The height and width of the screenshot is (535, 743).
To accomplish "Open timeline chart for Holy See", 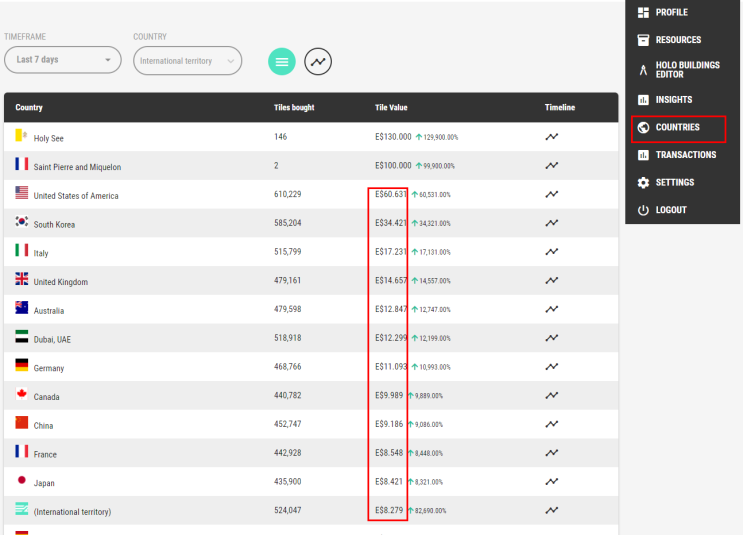I will [552, 137].
